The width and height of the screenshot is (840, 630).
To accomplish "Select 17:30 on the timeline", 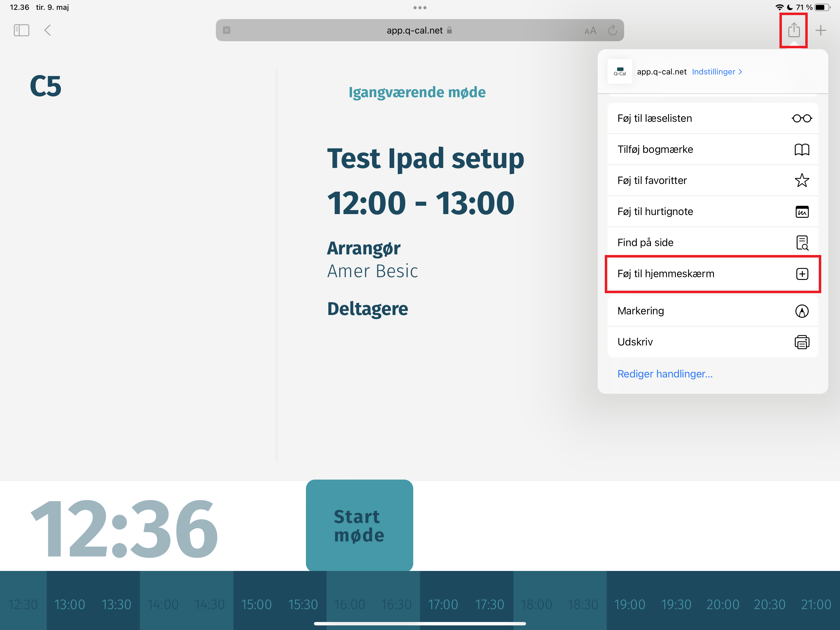I will point(490,604).
